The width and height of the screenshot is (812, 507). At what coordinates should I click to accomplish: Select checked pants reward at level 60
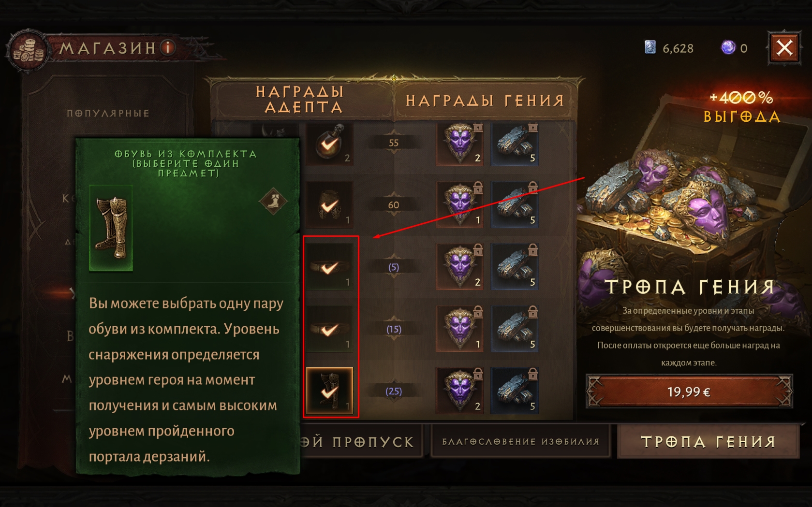(x=329, y=204)
